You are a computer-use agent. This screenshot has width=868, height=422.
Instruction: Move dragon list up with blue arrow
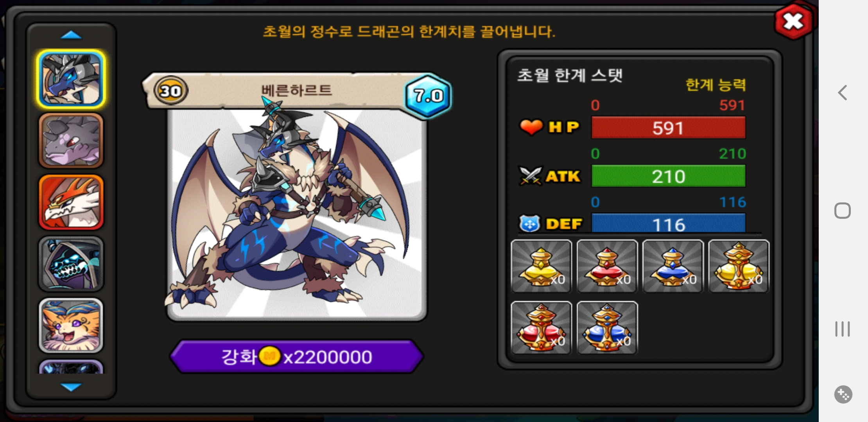click(71, 35)
